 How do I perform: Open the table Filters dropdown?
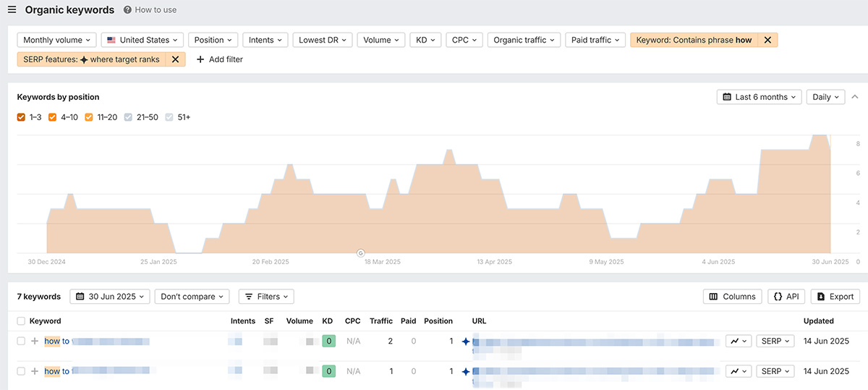[x=266, y=297]
